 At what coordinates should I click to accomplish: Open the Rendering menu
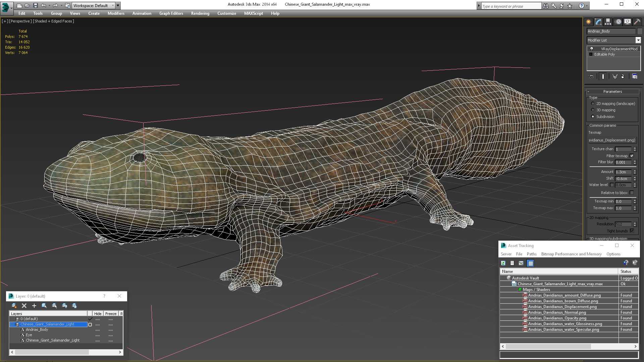[x=200, y=13]
